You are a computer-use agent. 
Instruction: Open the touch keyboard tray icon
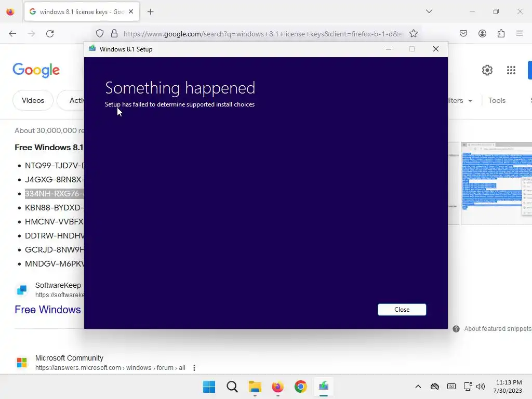point(451,387)
